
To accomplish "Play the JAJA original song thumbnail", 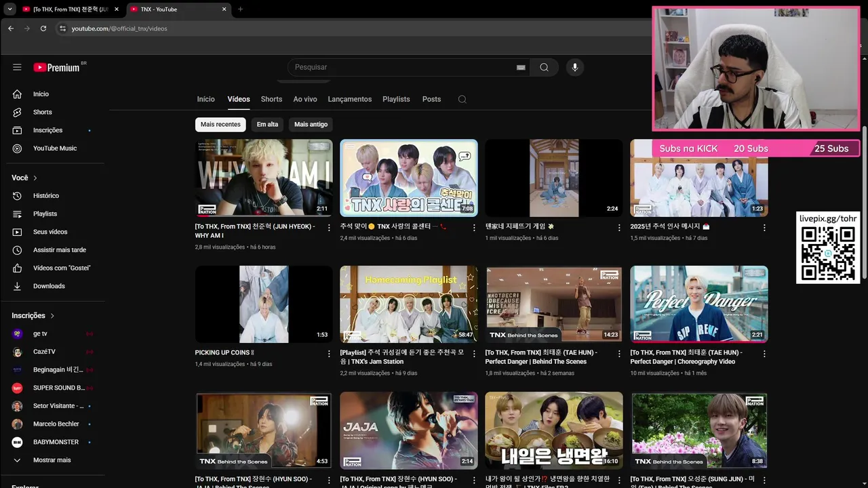I will tap(409, 430).
